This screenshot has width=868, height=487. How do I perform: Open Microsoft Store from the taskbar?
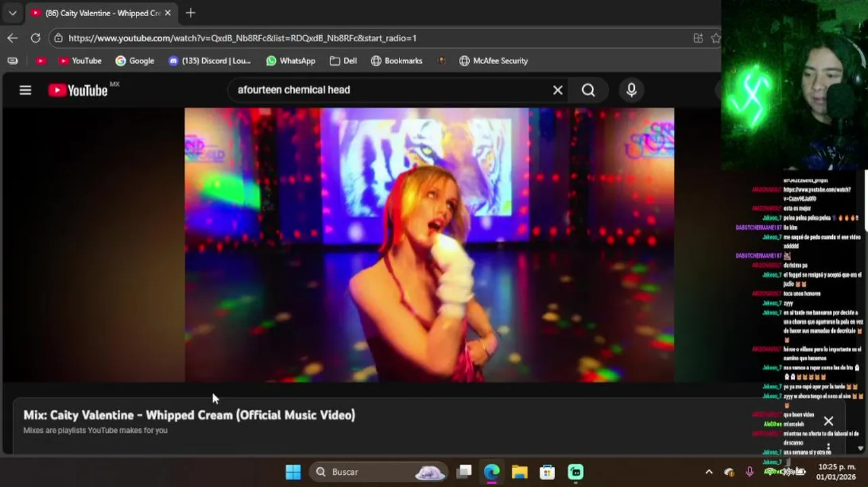(x=547, y=472)
